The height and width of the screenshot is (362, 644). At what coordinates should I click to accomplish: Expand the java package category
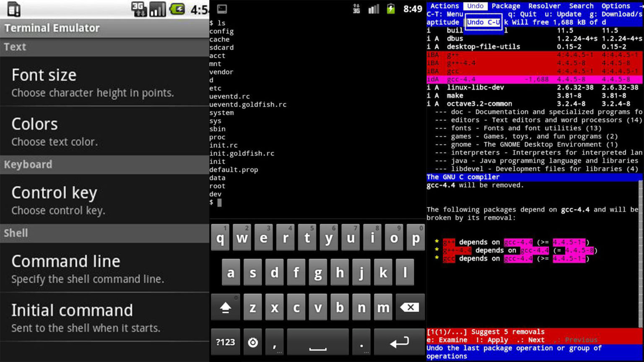pos(459,160)
